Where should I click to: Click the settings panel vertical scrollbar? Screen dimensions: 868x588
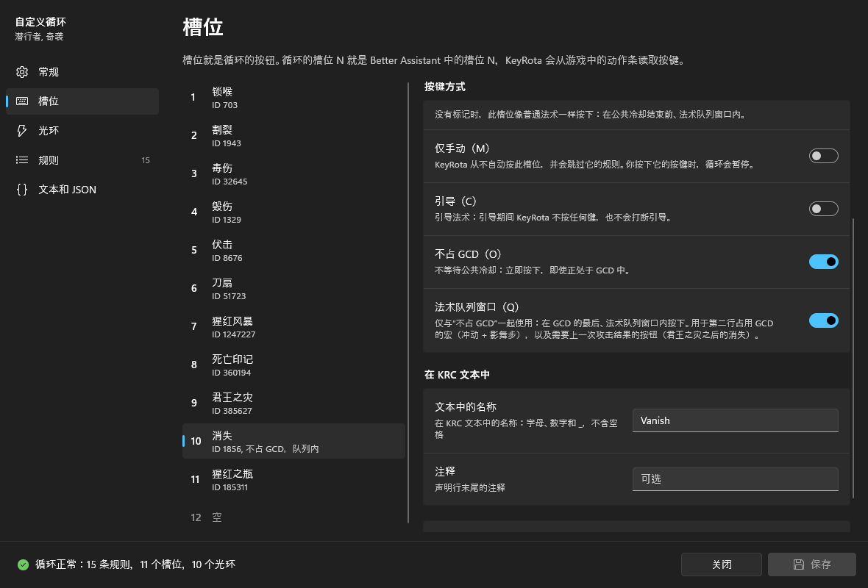point(853,359)
